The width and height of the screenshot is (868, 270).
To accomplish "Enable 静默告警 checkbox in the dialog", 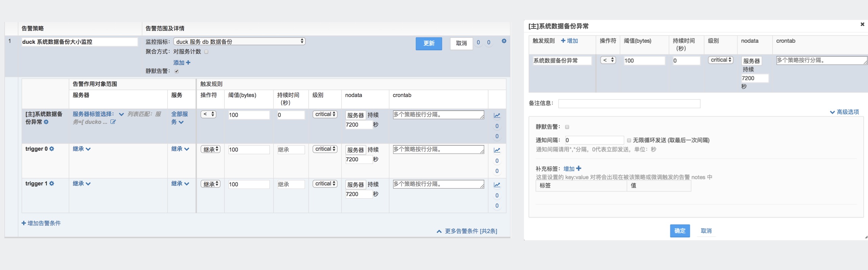I will tap(567, 127).
